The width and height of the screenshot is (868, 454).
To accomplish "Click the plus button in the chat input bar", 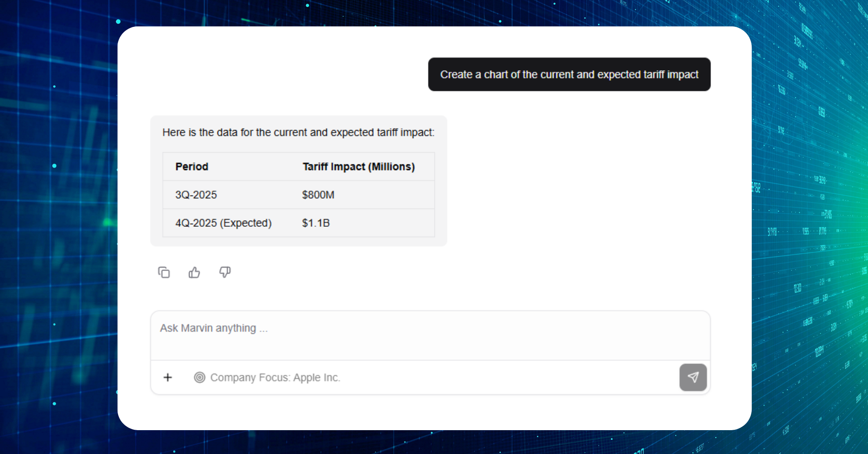I will tap(168, 377).
